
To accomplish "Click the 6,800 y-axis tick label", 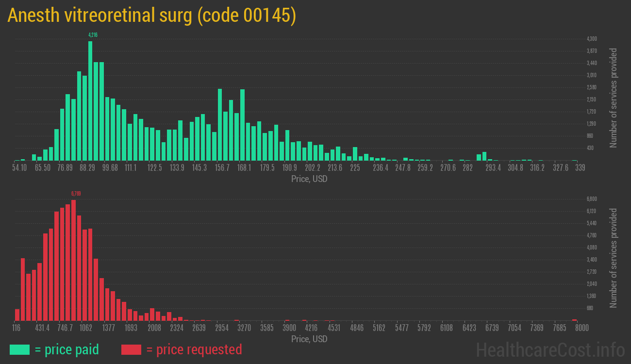I will (592, 199).
